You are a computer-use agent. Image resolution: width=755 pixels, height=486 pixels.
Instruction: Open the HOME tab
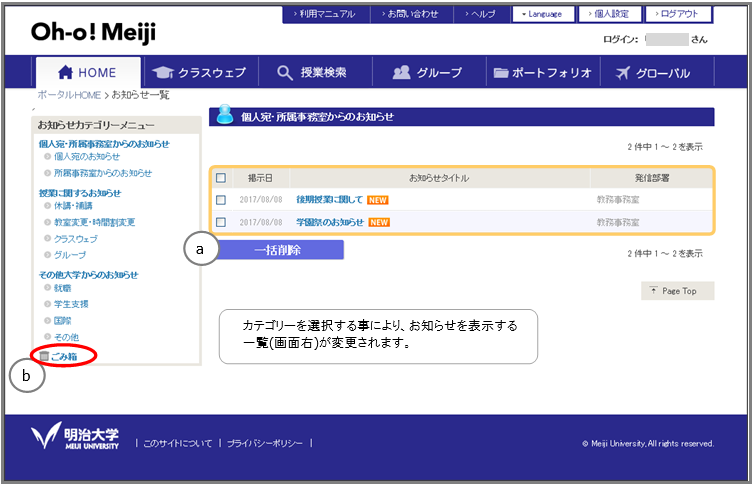(88, 72)
